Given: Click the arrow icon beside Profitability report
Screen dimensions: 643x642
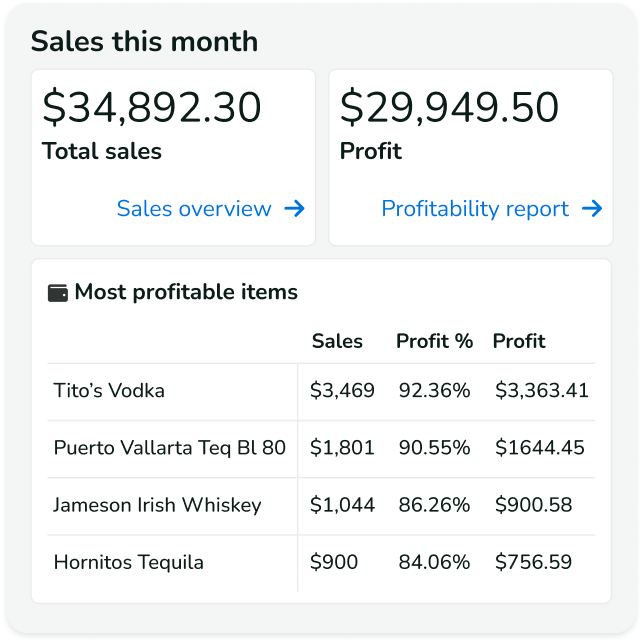Looking at the screenshot, I should (x=592, y=209).
